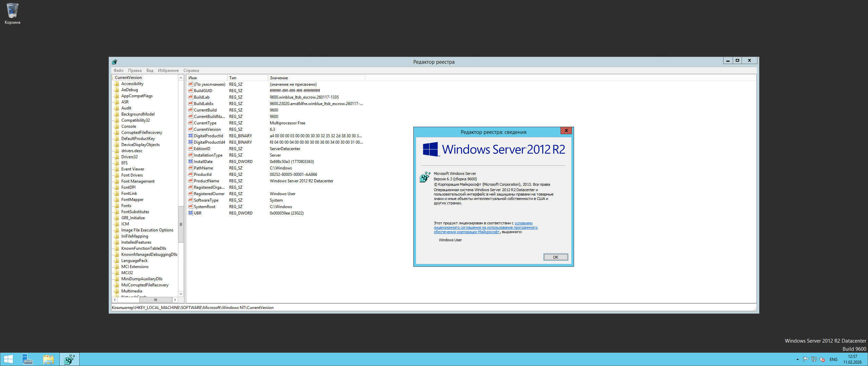Click the Start button
The height and width of the screenshot is (366, 868).
(x=8, y=359)
